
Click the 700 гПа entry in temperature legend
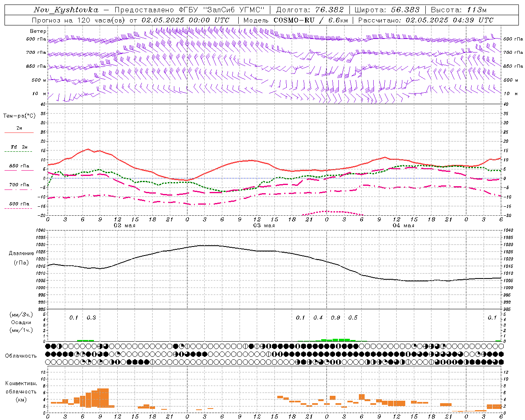click(19, 185)
